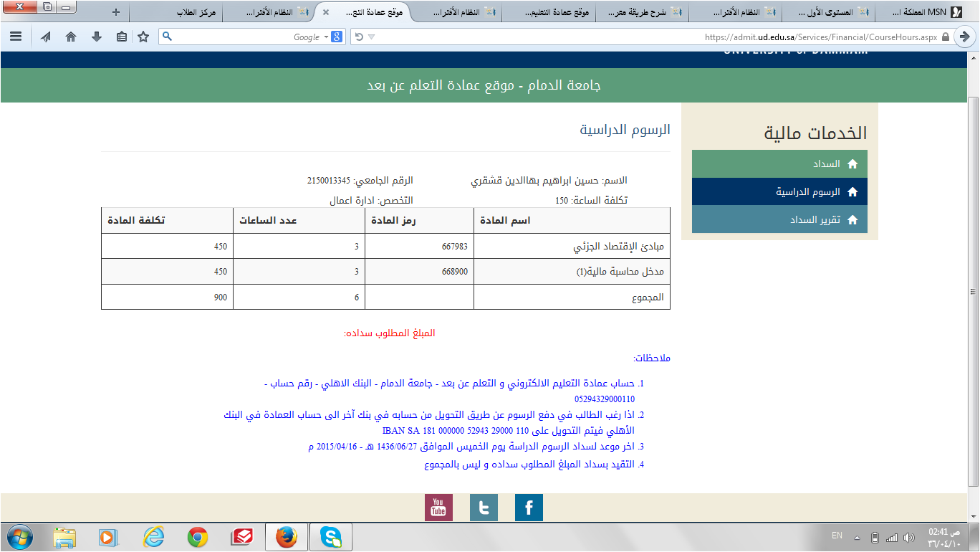Open تقرير السداد in the sidebar
Viewport: 980px width, 552px height.
(x=779, y=220)
